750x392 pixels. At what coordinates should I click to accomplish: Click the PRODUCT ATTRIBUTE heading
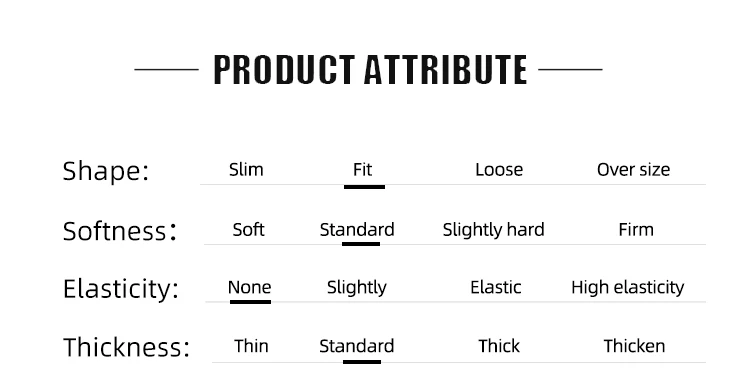tap(370, 70)
